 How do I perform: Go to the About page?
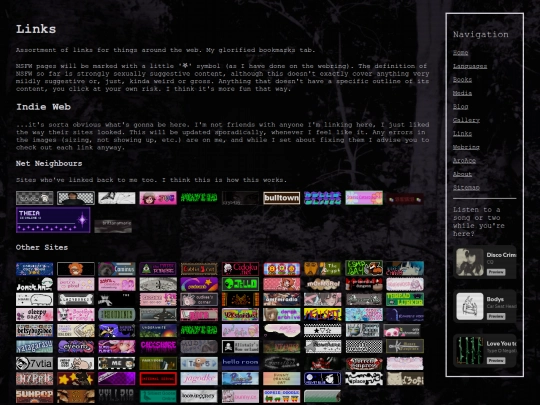(x=462, y=174)
